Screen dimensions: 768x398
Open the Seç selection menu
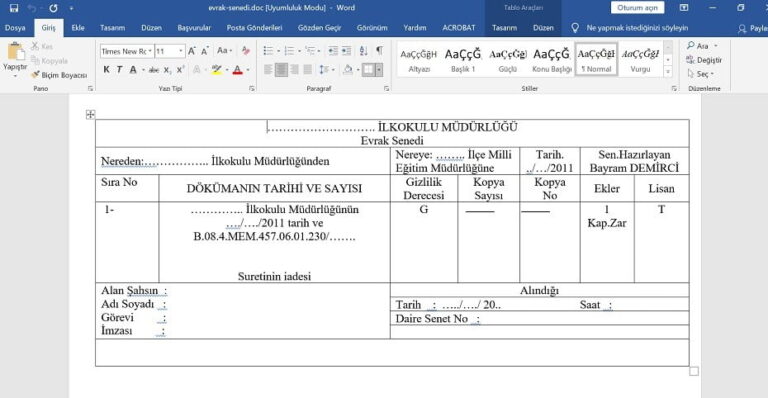[701, 74]
